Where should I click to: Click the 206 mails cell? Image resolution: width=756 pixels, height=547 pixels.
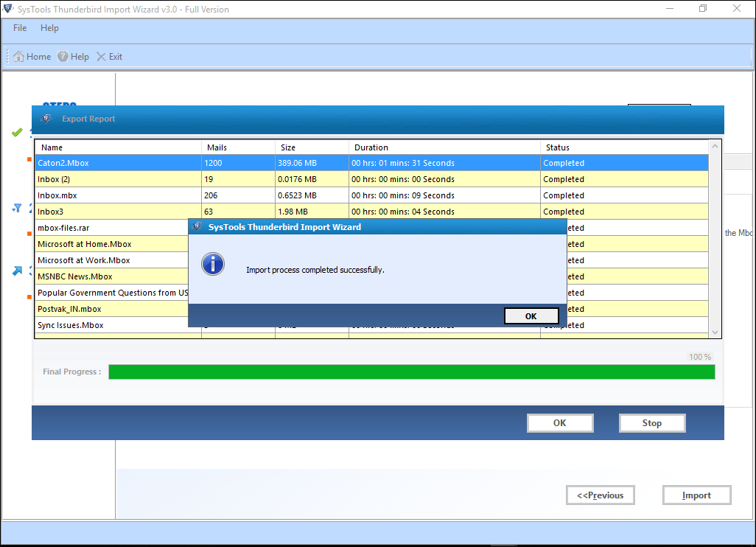[239, 195]
